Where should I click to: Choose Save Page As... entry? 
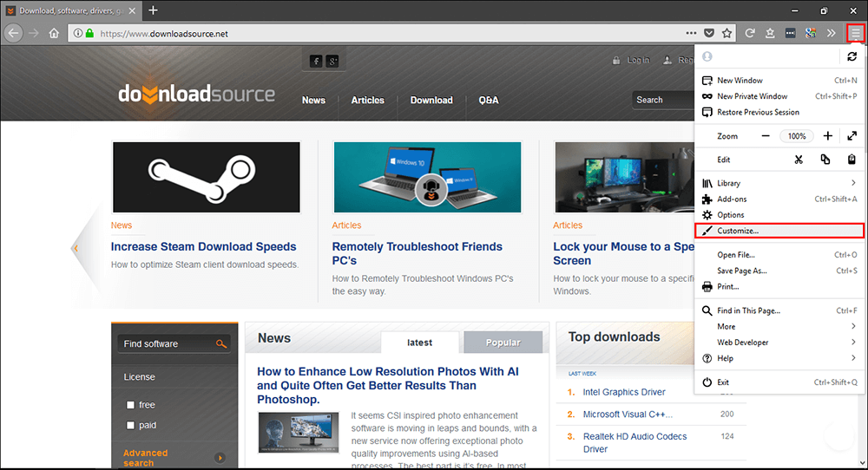tap(779, 271)
